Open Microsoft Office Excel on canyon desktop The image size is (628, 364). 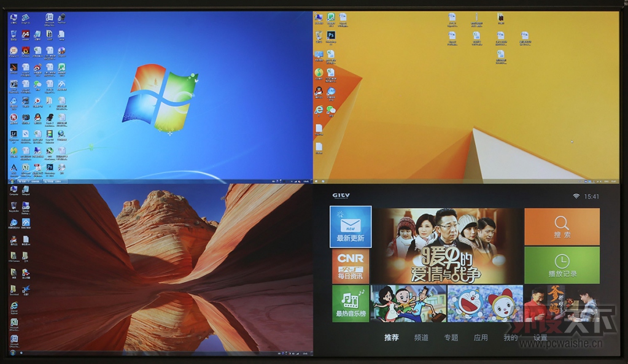pyautogui.click(x=14, y=322)
